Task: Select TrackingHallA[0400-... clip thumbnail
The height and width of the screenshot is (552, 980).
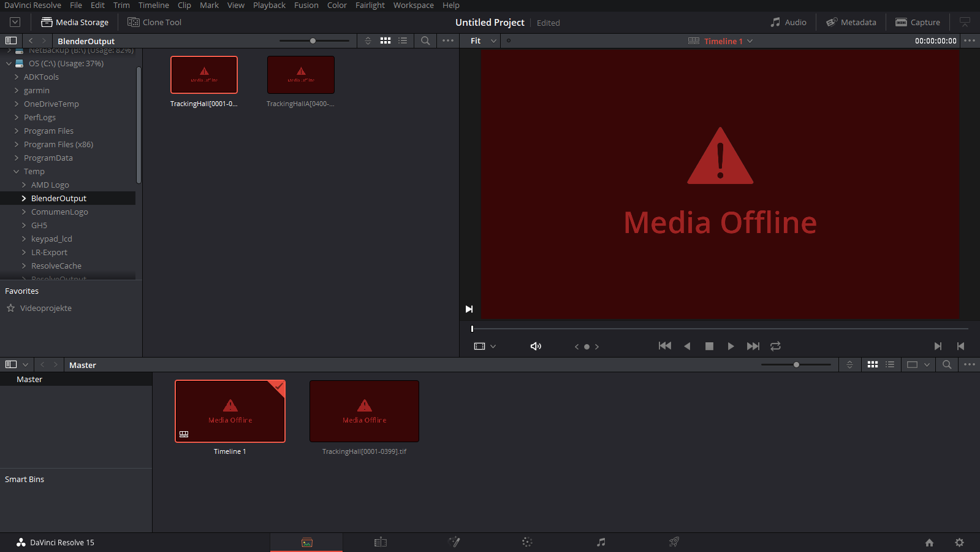Action: pyautogui.click(x=301, y=75)
